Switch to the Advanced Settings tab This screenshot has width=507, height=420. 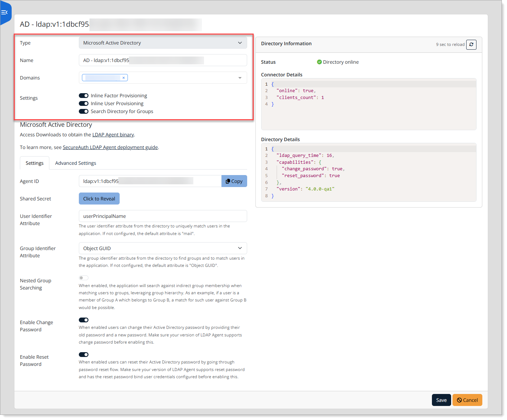point(76,163)
